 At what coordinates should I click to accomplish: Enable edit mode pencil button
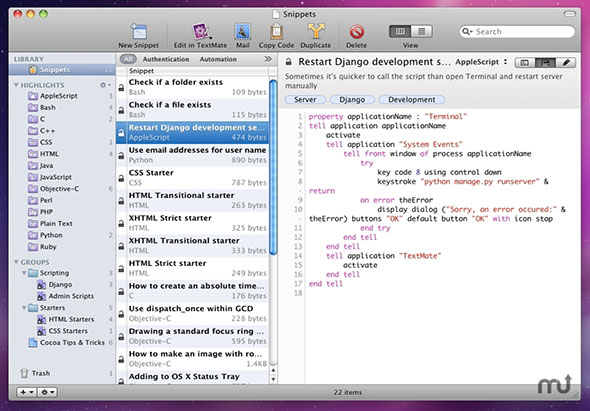(x=566, y=62)
